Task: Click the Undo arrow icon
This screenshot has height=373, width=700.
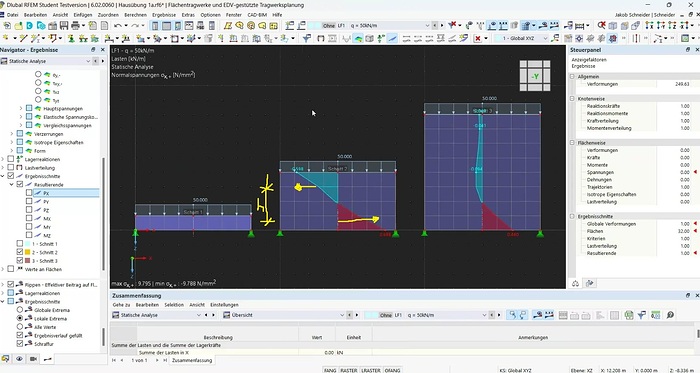Action: [x=117, y=25]
